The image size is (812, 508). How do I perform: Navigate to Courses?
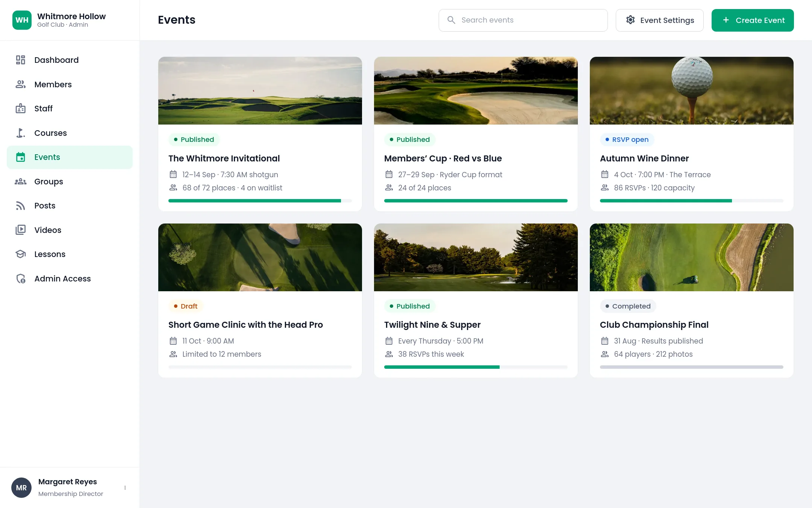70,133
